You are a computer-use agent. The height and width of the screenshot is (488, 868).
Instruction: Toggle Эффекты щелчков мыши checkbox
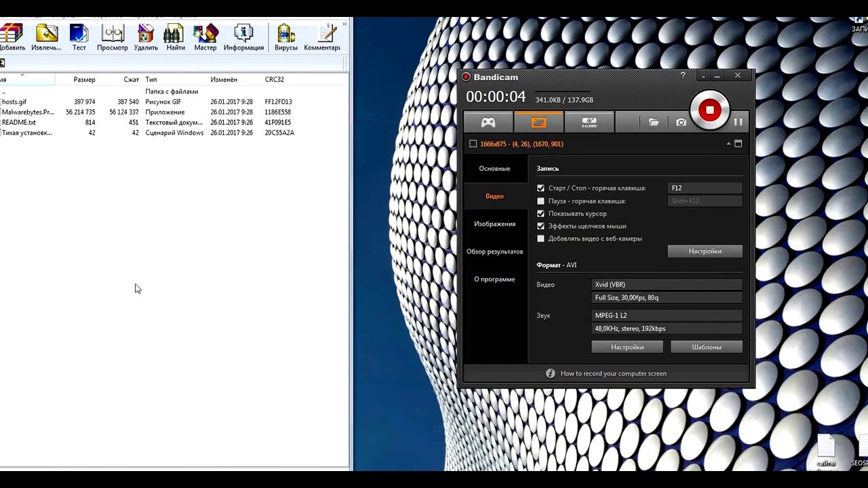pos(540,226)
